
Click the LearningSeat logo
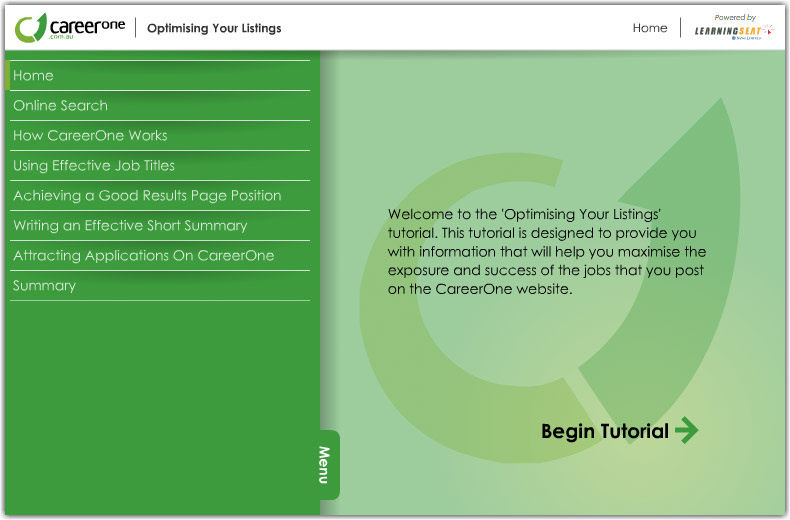[734, 32]
